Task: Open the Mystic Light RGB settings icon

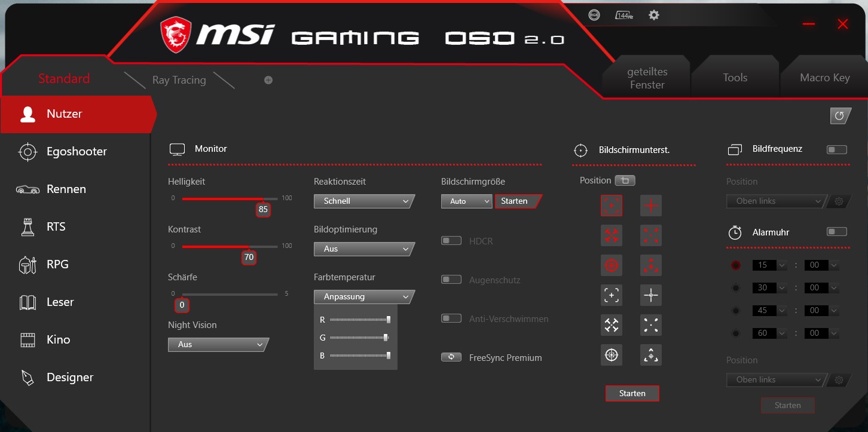Action: click(594, 14)
